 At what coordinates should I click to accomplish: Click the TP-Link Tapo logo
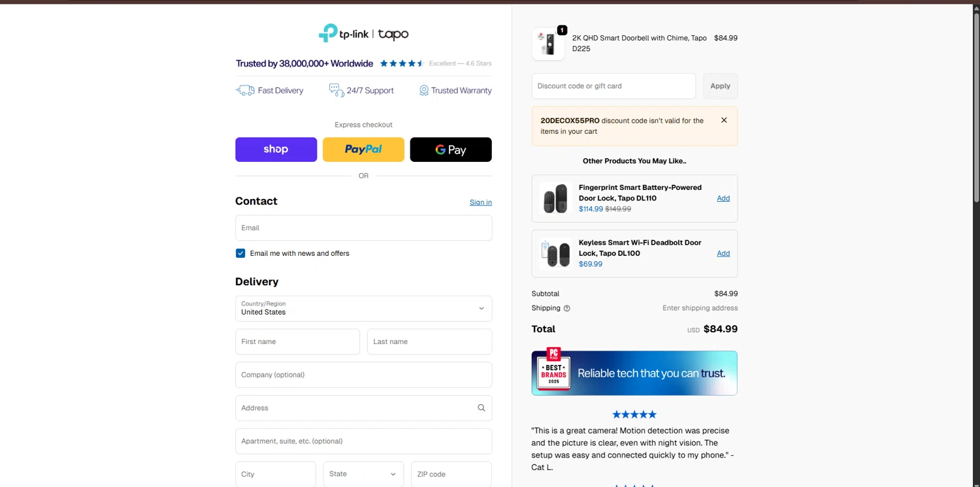[363, 33]
